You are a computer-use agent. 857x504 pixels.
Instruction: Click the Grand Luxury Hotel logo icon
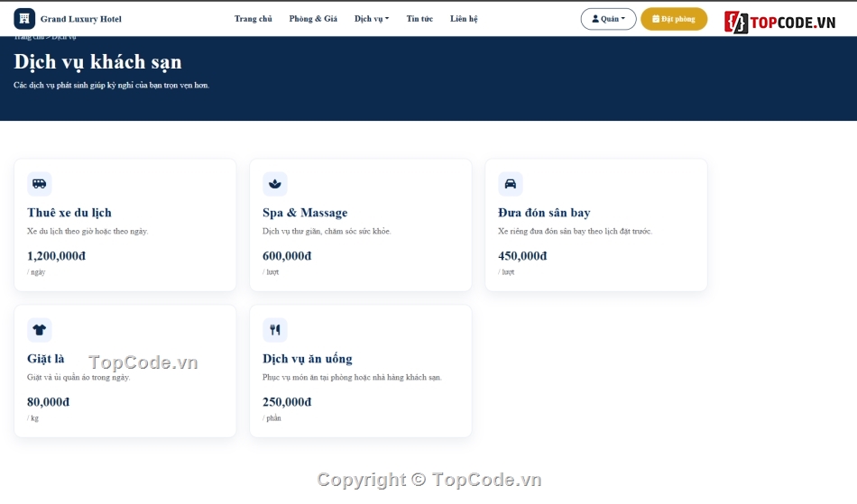24,19
